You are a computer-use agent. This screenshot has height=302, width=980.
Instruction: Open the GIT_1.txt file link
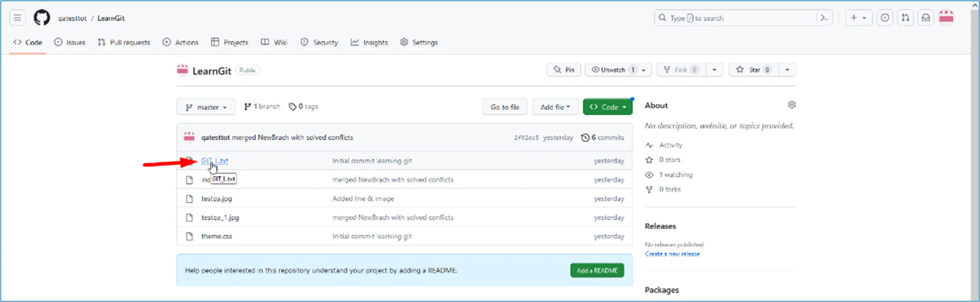[x=215, y=161]
